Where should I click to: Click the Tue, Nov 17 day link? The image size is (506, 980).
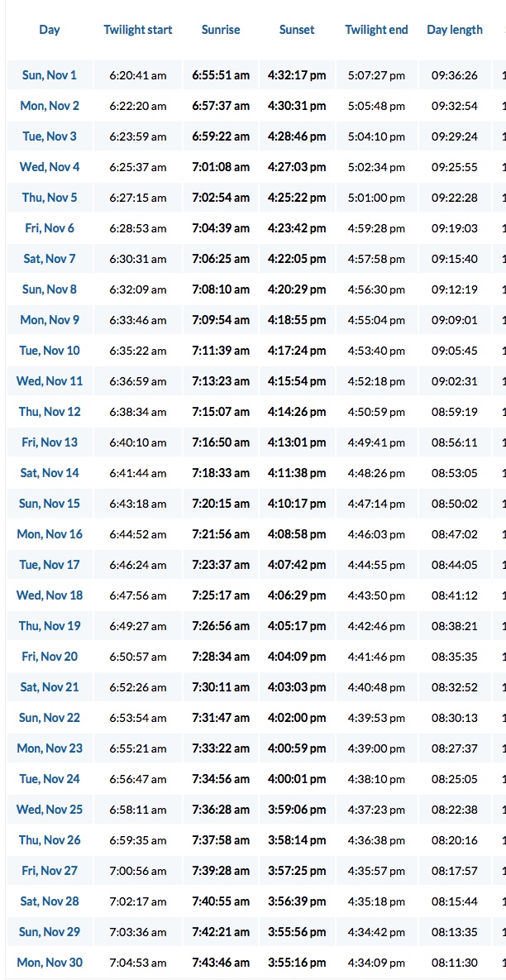point(50,565)
